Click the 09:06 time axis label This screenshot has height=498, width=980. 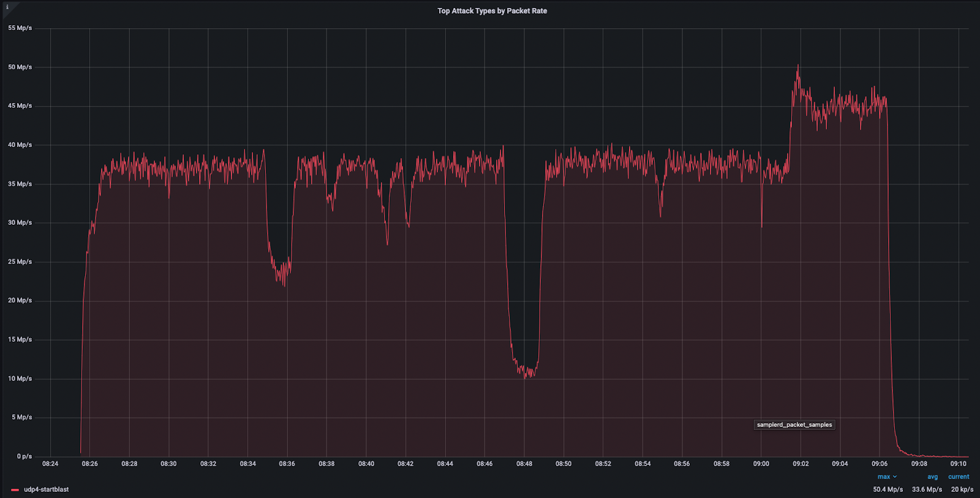point(880,464)
